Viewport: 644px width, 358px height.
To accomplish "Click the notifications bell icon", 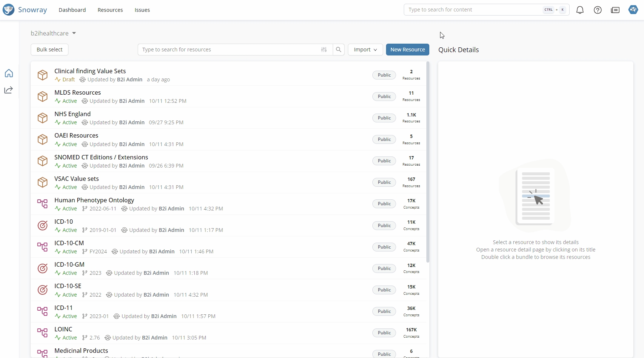I will 580,10.
